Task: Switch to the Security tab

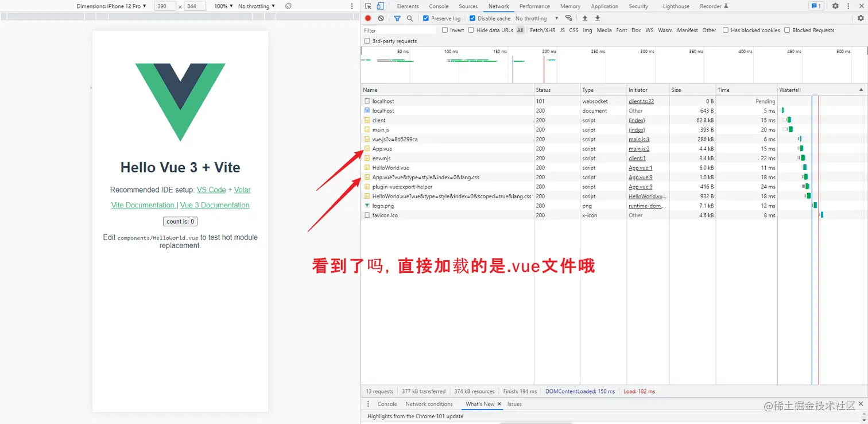Action: pos(638,6)
